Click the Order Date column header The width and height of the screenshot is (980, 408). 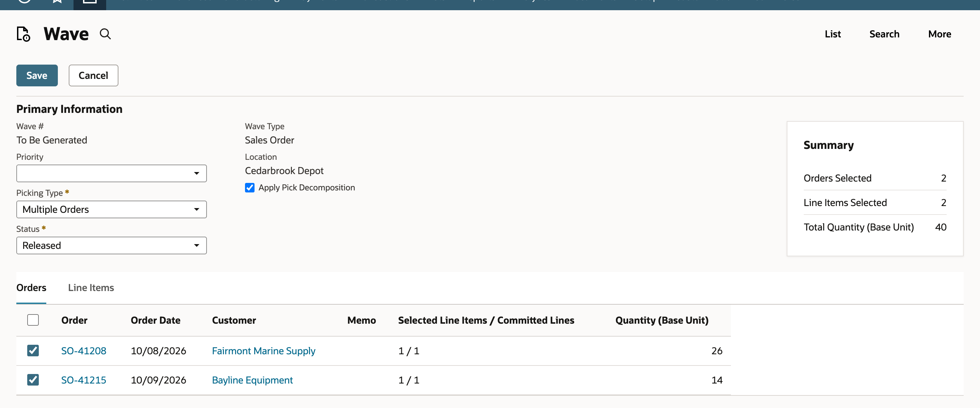[156, 320]
